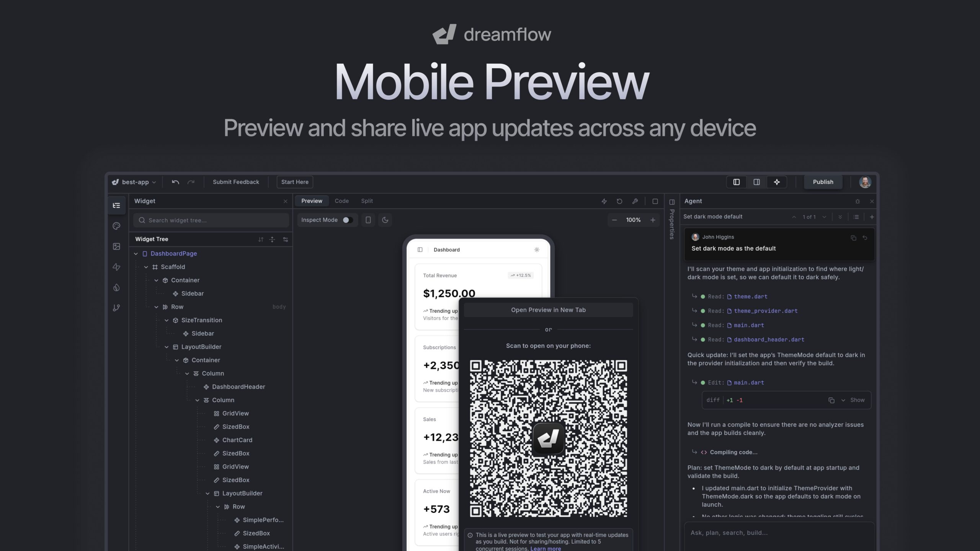
Task: Switch to the Split tab
Action: tap(367, 201)
